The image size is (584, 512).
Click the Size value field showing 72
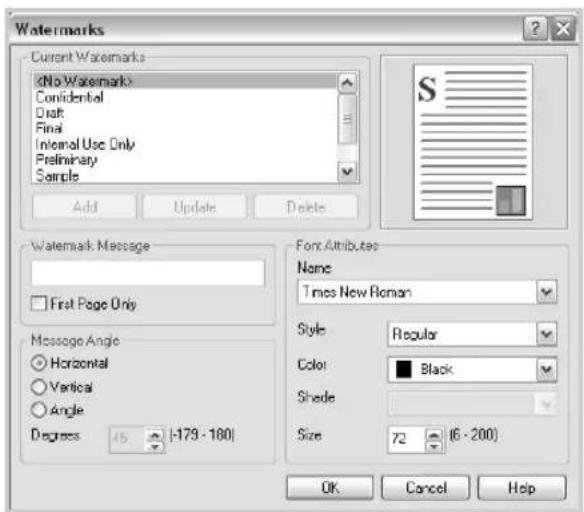coord(406,439)
